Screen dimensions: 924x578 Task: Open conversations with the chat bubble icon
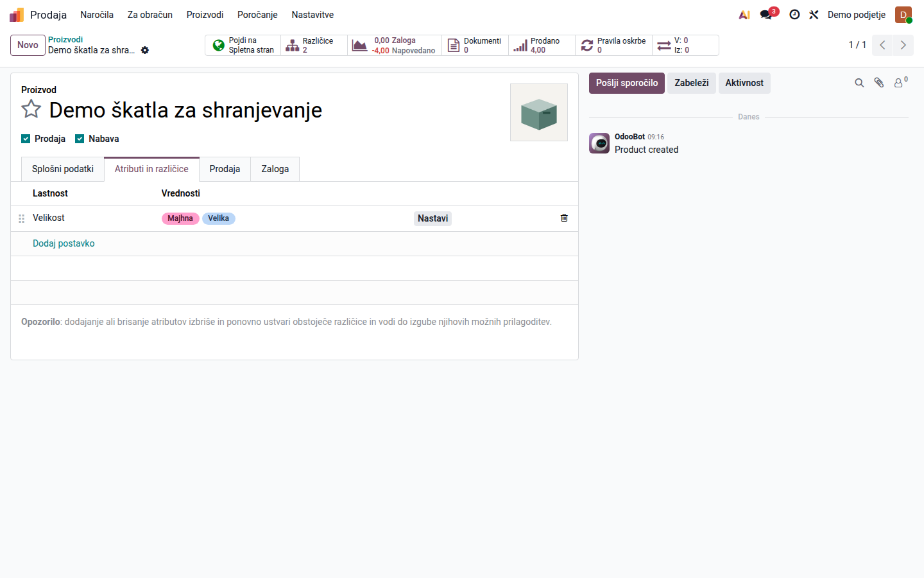767,14
